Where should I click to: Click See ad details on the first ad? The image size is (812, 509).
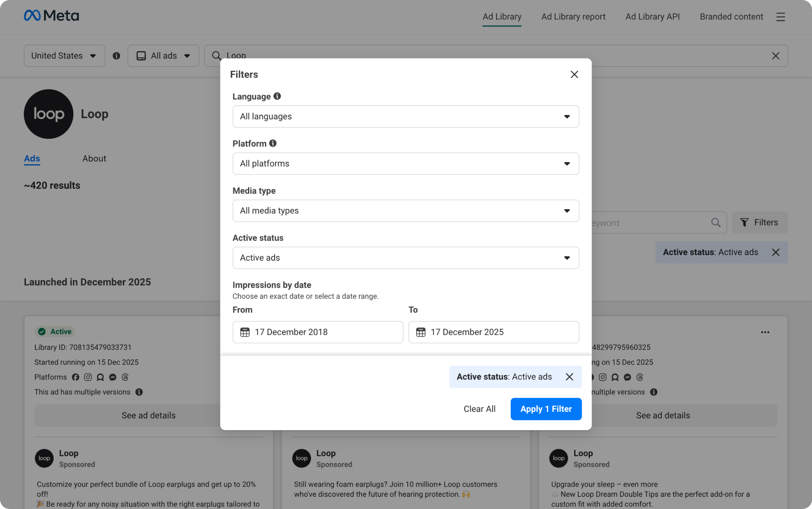click(149, 415)
